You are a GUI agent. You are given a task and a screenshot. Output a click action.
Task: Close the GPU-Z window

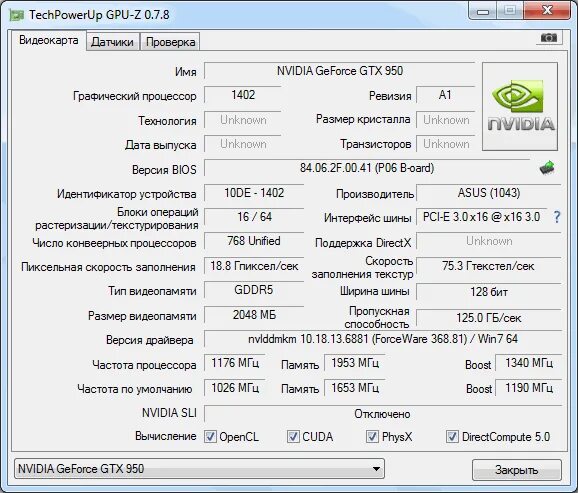point(547,11)
